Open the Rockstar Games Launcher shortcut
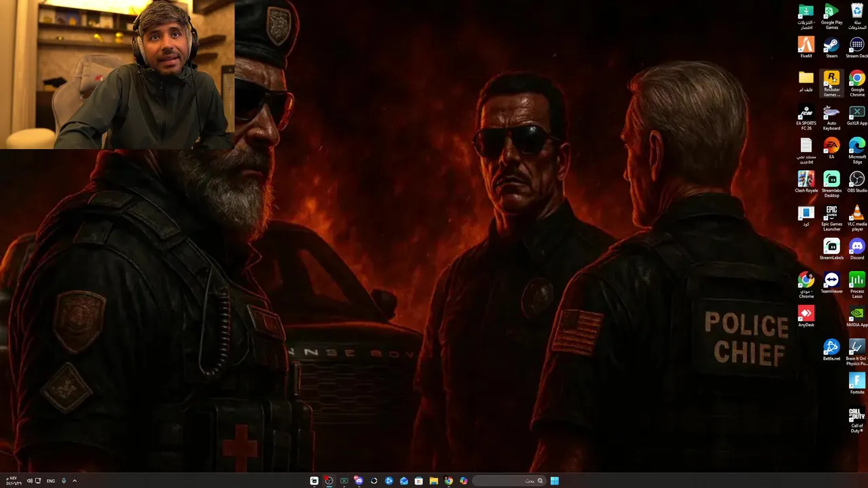The height and width of the screenshot is (488, 868). 831,83
